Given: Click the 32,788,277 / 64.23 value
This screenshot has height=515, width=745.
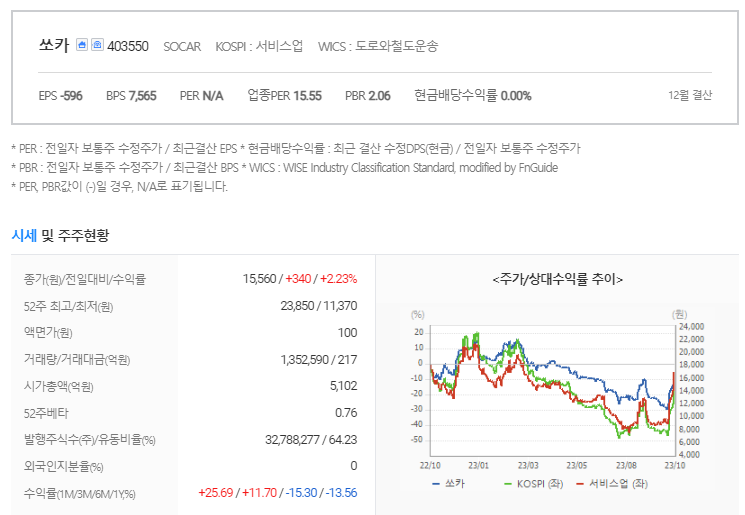Looking at the screenshot, I should coord(311,439).
